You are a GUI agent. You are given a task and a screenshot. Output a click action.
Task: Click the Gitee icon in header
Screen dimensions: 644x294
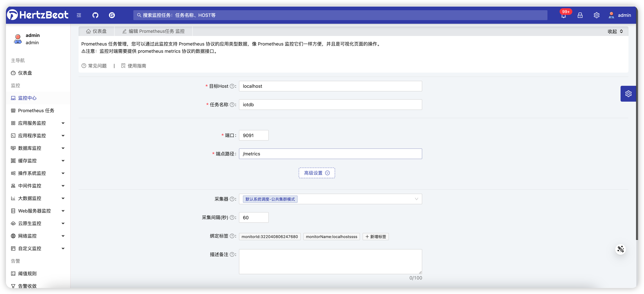click(112, 15)
